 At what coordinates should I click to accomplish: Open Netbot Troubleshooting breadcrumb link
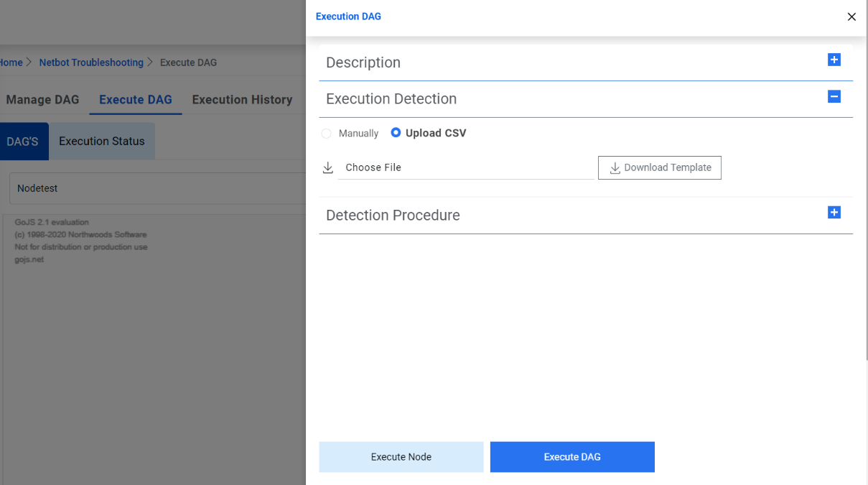point(91,63)
